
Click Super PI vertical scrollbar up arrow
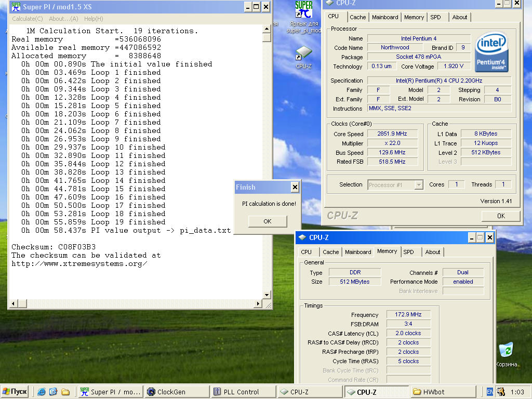(x=267, y=29)
